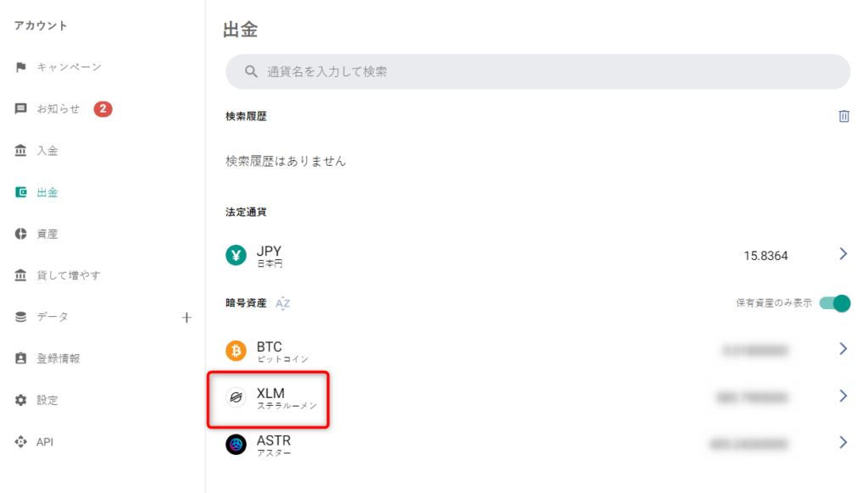Focus the currency name search field

point(537,72)
